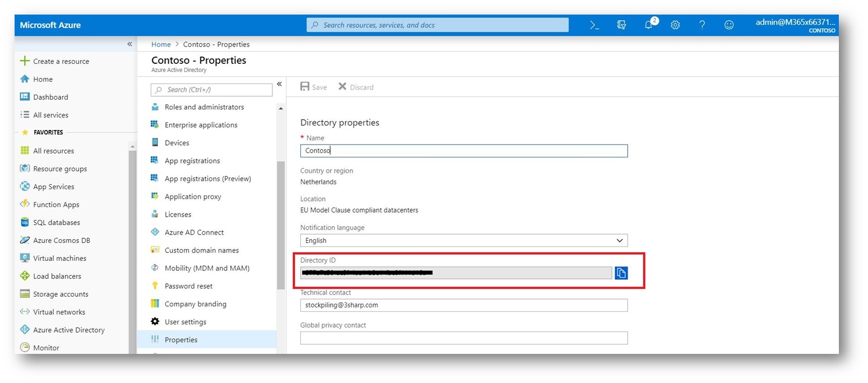Open App registrations (Preview) menu item
Viewport: 868px width, 383px height.
click(207, 179)
